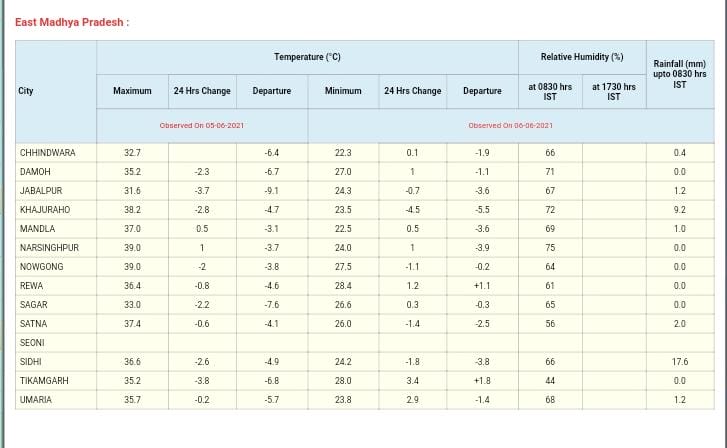
Task: Click the at 1730 hrs IST header
Action: pyautogui.click(x=614, y=91)
